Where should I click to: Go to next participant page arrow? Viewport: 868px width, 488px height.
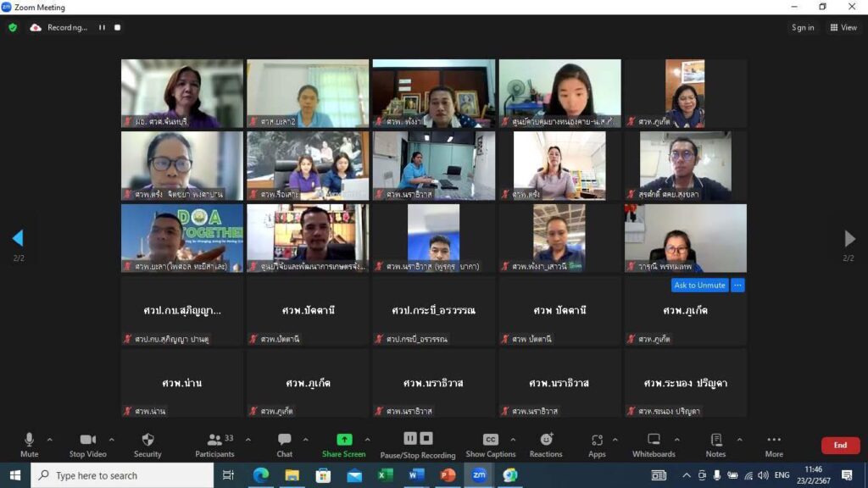849,239
